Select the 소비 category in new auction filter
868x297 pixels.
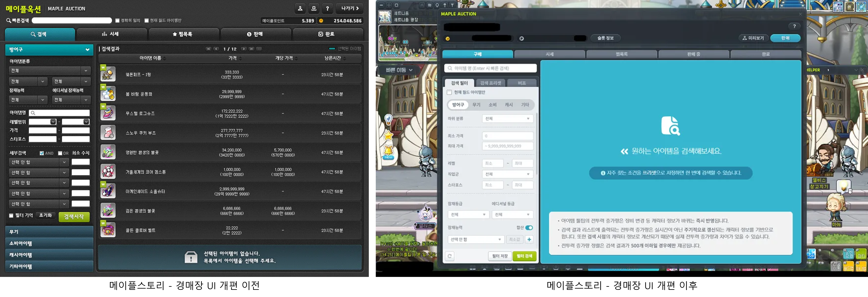(493, 105)
